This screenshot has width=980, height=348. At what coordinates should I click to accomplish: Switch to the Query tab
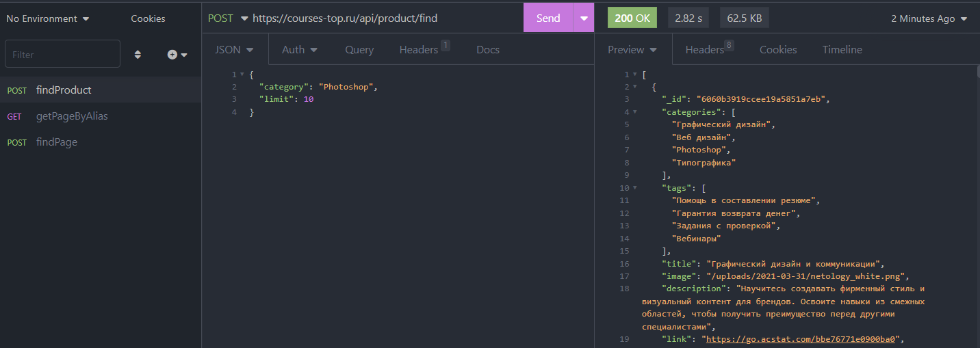click(359, 50)
